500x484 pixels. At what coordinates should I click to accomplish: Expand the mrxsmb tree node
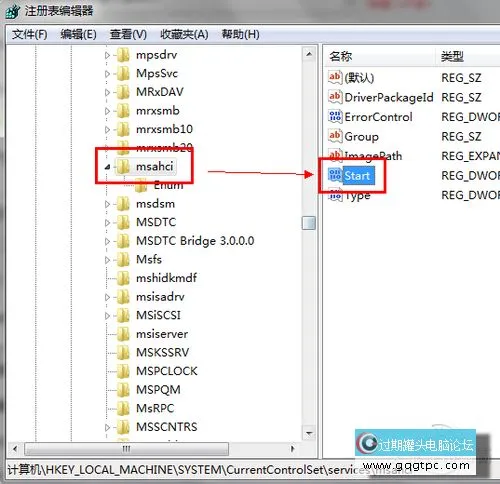coord(107,111)
